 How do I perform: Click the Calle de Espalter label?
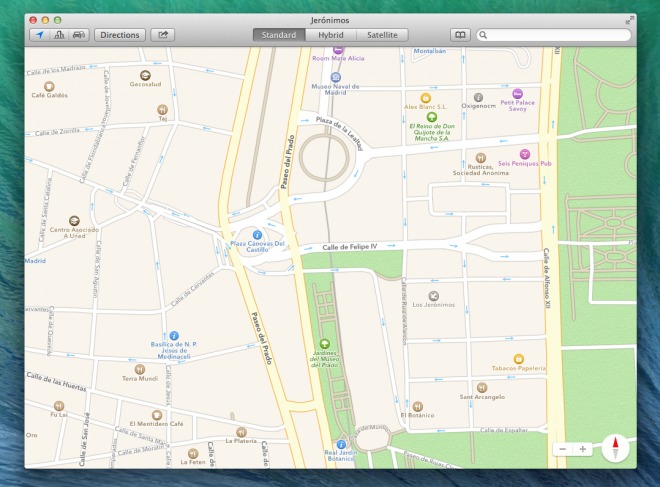click(x=504, y=430)
